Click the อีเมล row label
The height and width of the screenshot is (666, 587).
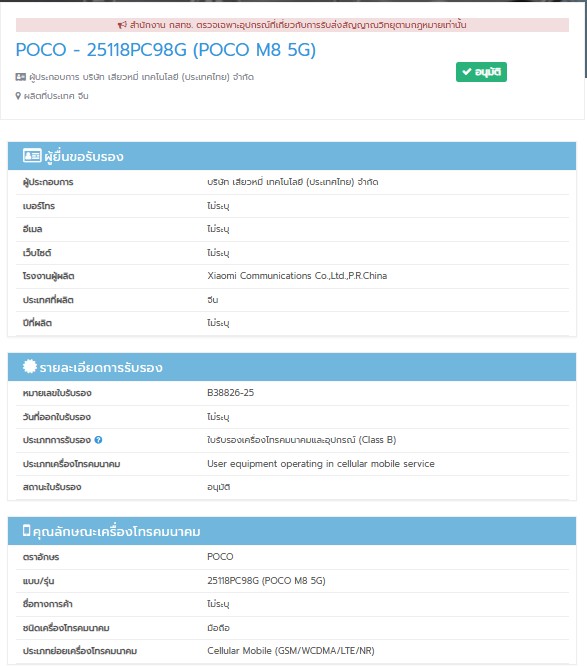click(32, 229)
